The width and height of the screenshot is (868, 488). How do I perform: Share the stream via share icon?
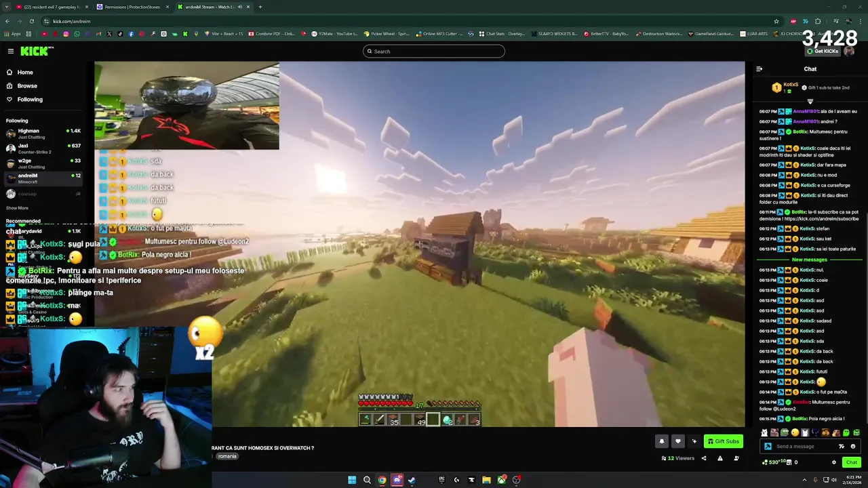tap(703, 458)
